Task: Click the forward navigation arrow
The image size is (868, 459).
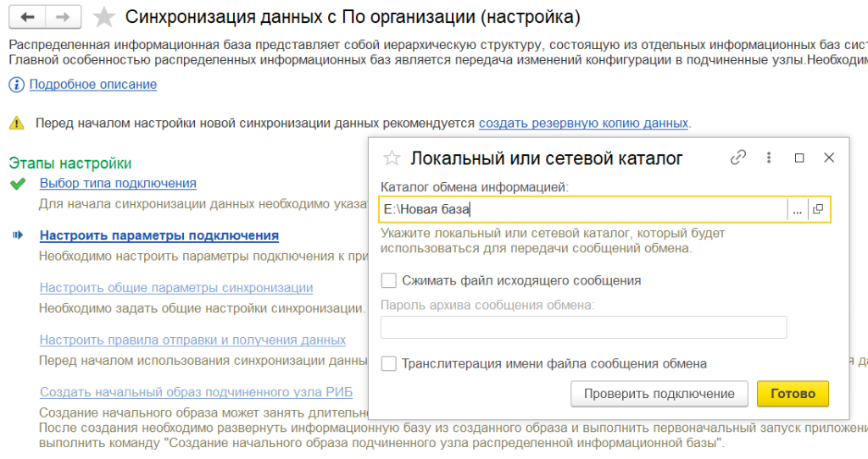Action: [61, 17]
